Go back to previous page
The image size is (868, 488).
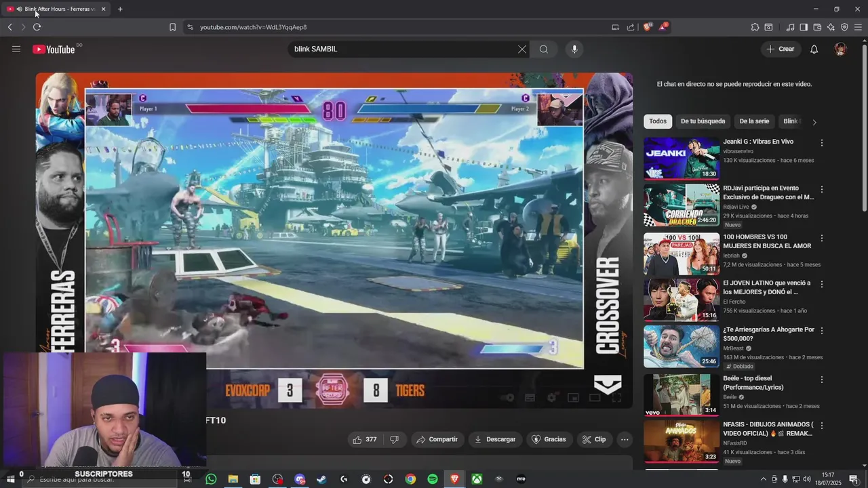tap(9, 27)
